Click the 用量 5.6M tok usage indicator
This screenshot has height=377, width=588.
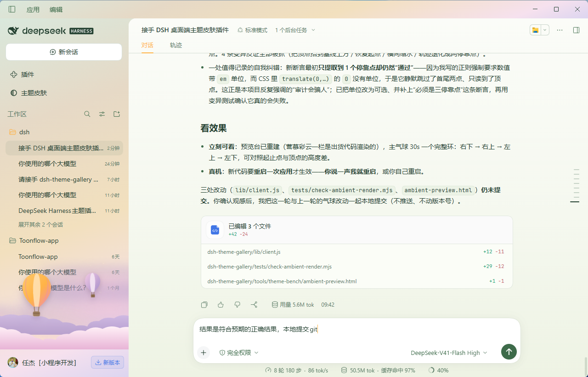[293, 304]
